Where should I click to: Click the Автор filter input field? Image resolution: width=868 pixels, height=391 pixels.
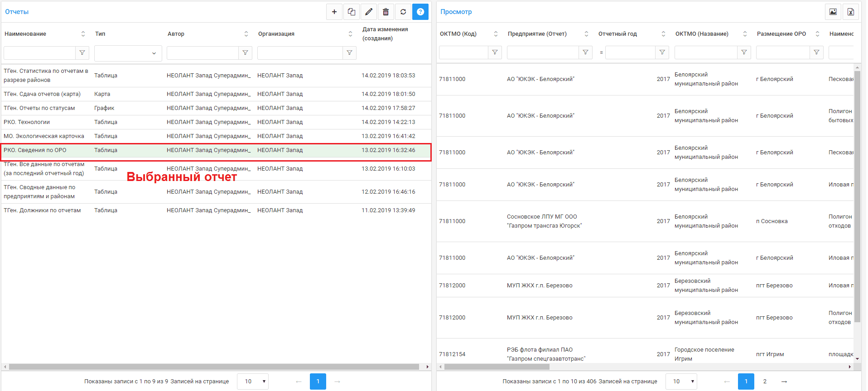203,53
